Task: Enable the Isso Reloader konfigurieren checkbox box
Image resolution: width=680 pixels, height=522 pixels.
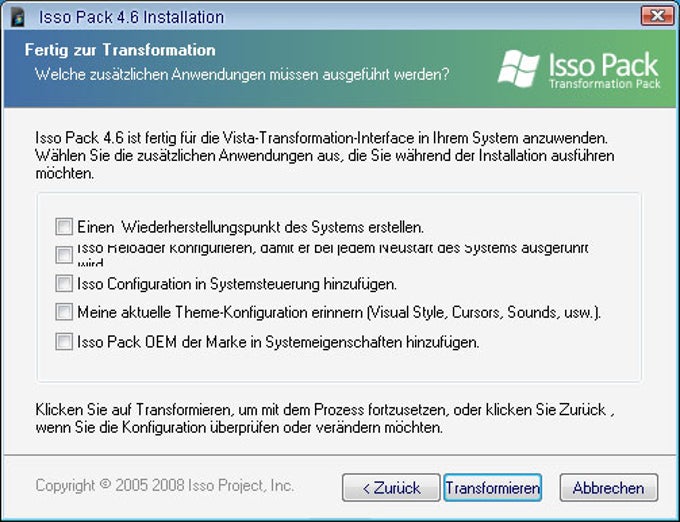Action: [64, 255]
